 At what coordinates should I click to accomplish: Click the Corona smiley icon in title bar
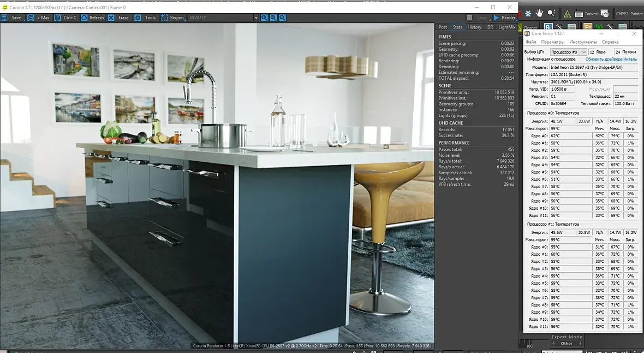click(5, 8)
